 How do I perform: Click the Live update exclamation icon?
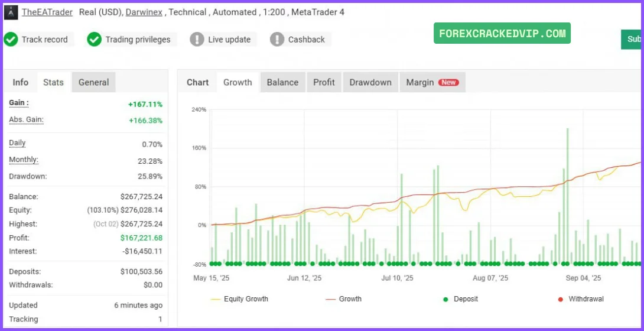[197, 40]
